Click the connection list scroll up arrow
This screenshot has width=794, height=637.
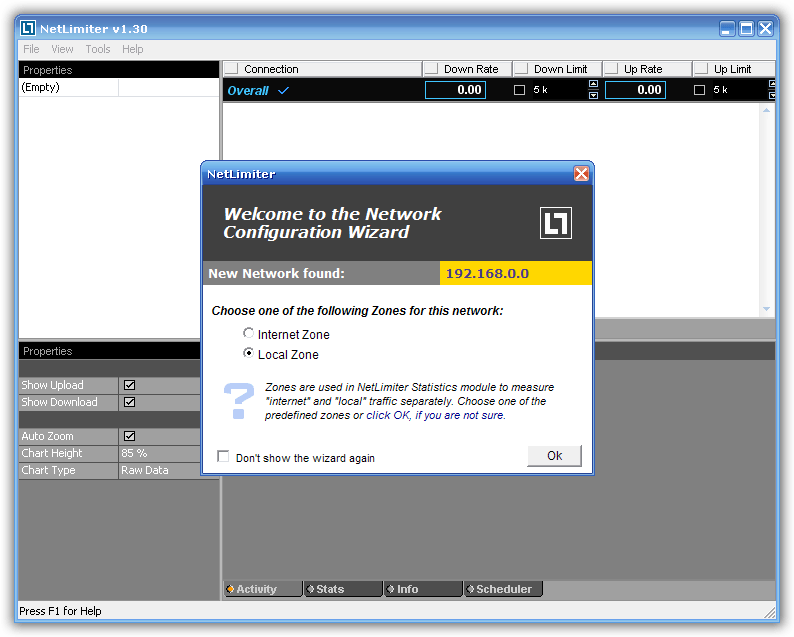766,110
